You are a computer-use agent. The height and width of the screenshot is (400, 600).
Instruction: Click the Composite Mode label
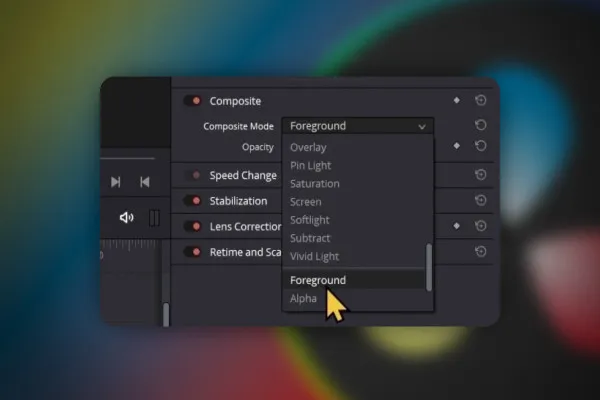238,126
